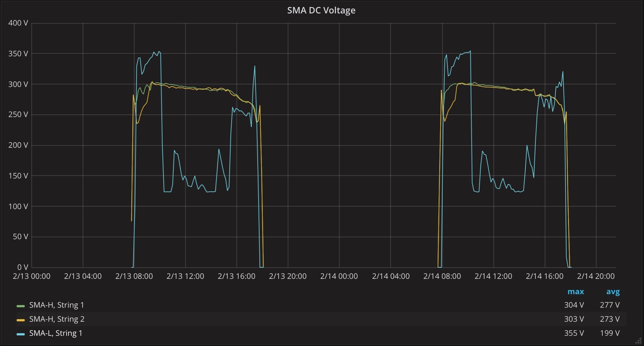Click the 199 V avg value of SMA-L
644x346 pixels.
tap(610, 333)
